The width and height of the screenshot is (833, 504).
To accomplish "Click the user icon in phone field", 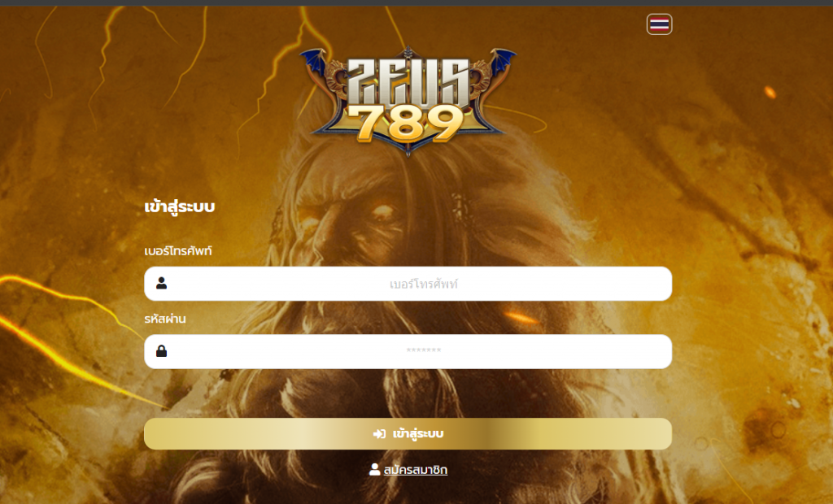I will click(162, 284).
